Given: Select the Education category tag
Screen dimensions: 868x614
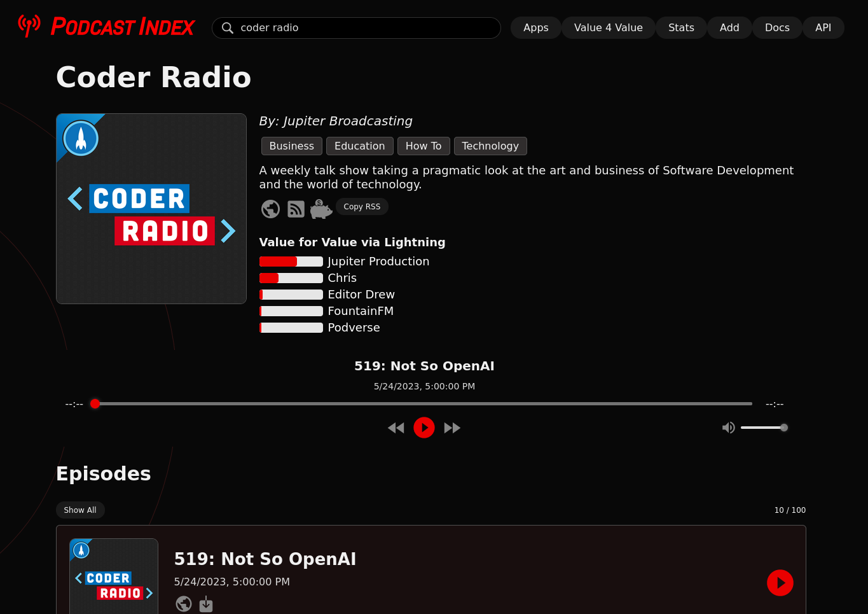Looking at the screenshot, I should [359, 146].
